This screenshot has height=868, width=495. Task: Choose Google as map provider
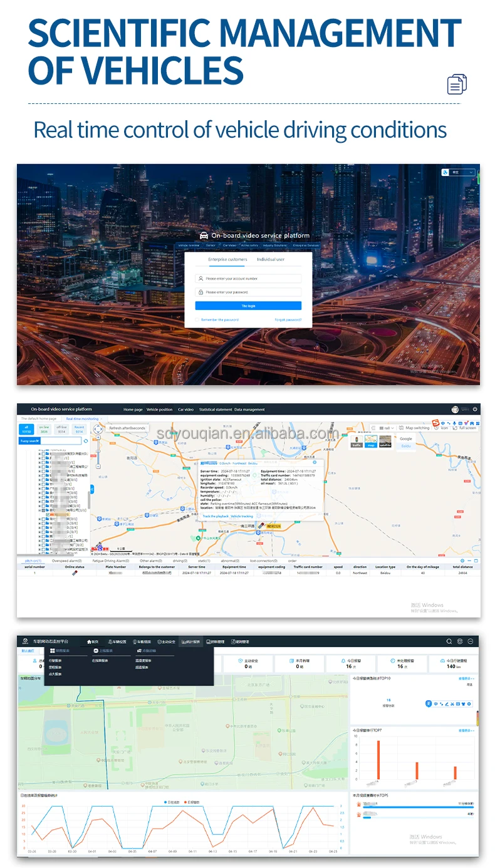click(407, 439)
